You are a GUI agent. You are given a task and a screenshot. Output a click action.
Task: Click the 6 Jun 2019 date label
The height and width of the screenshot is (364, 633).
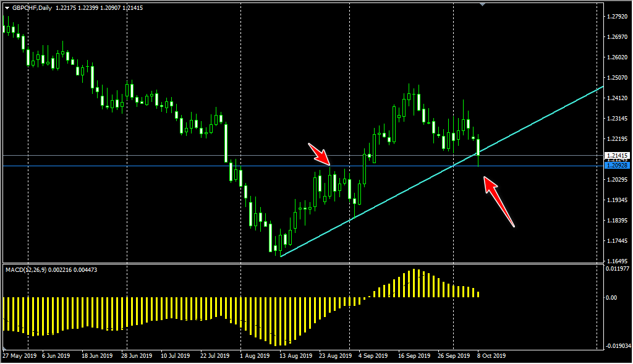point(56,356)
